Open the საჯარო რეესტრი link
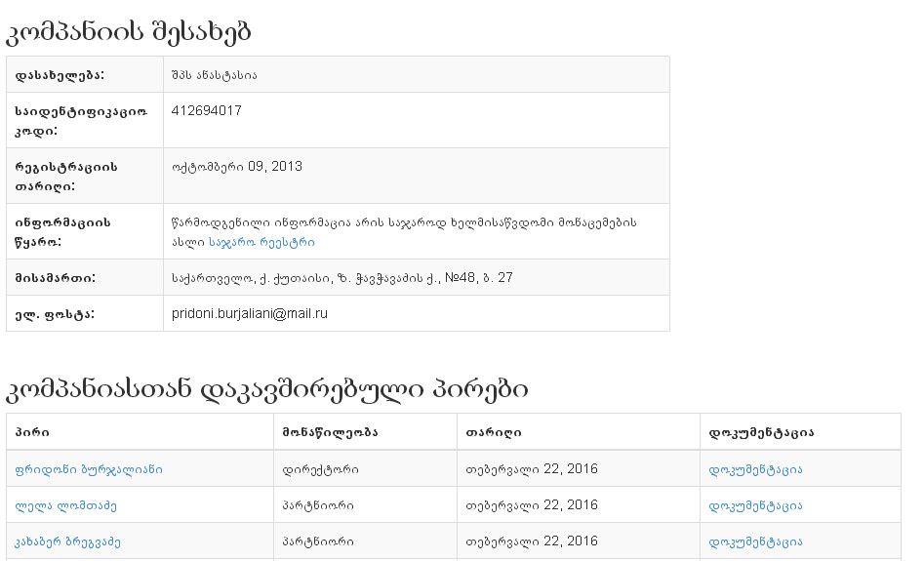Screen dimensions: 924x561 (261, 242)
